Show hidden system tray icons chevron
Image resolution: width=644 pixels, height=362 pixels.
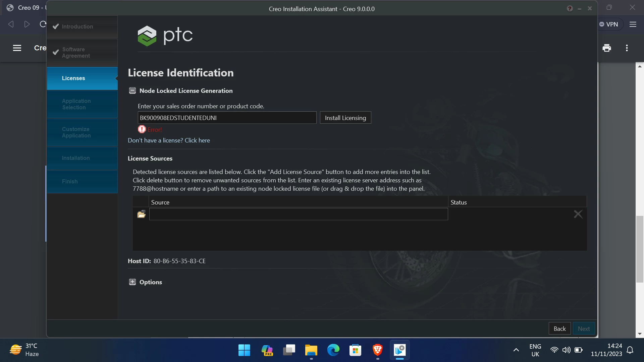[x=516, y=350]
